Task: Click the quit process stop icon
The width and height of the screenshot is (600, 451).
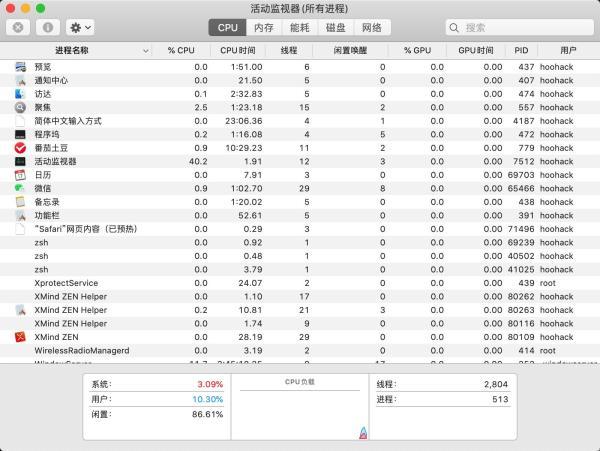Action: [20, 28]
